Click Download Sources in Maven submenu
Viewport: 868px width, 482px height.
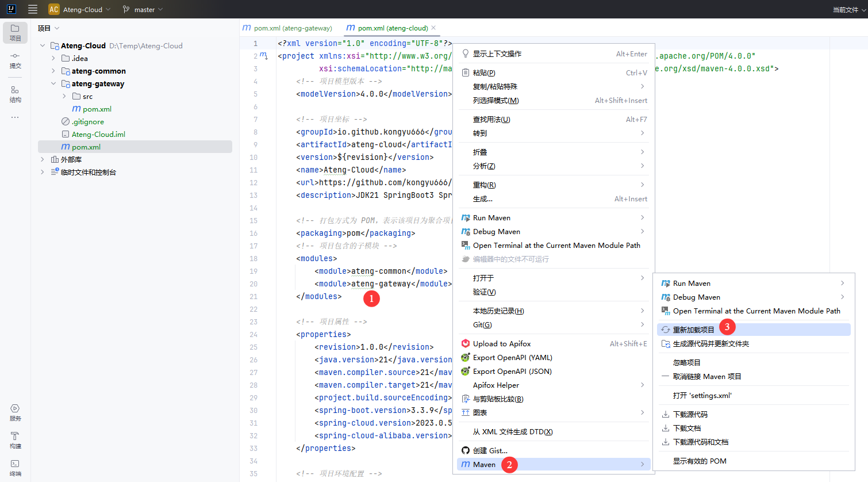[x=690, y=414]
